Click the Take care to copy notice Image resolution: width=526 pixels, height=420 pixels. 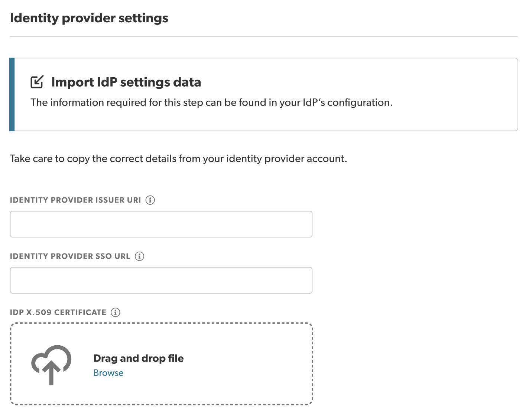(178, 159)
